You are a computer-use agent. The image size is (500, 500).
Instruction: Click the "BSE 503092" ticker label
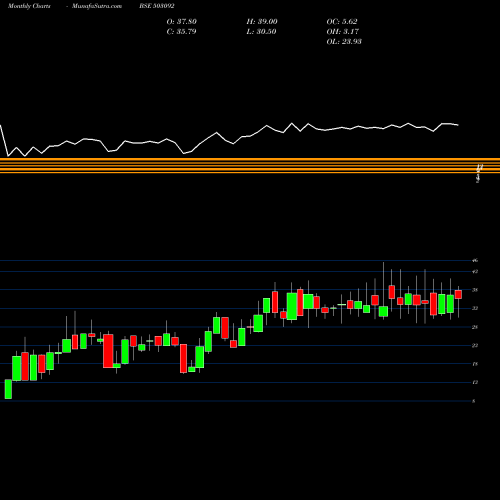(x=157, y=6)
